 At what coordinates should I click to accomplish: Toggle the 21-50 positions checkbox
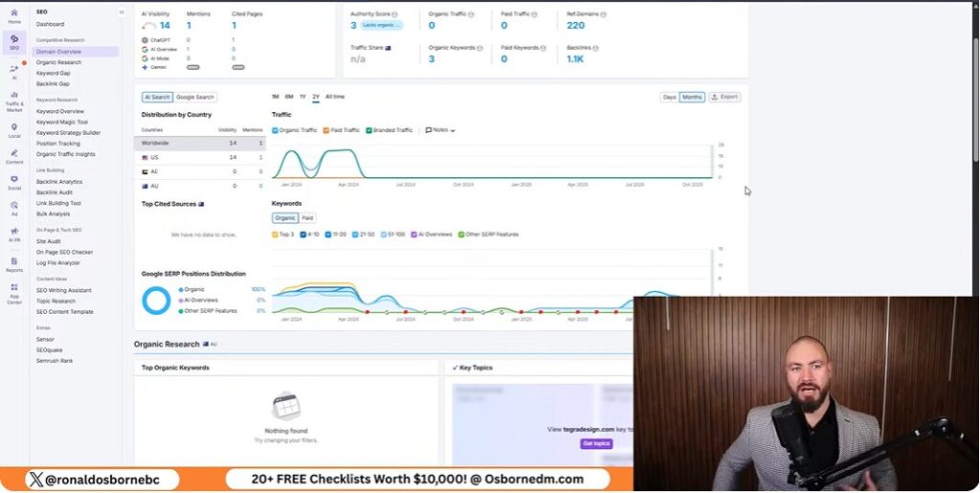coord(355,235)
